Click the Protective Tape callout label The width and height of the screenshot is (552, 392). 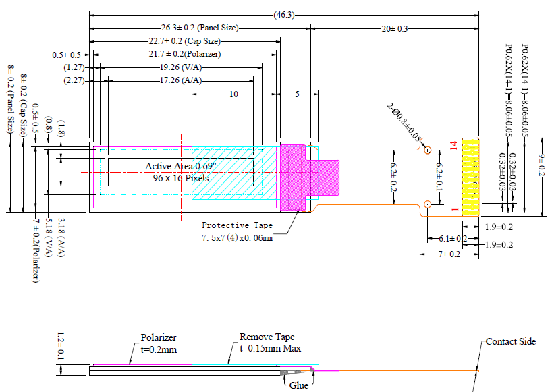238,225
